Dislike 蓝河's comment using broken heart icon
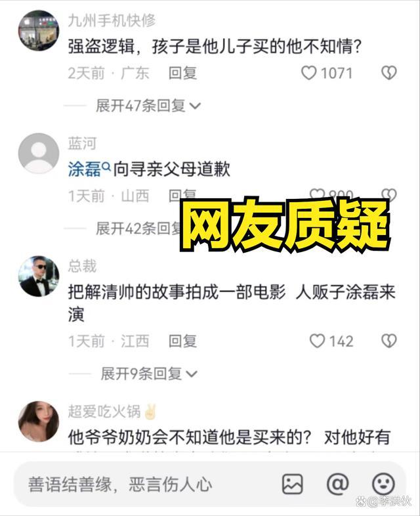This screenshot has height=516, width=420. [388, 195]
